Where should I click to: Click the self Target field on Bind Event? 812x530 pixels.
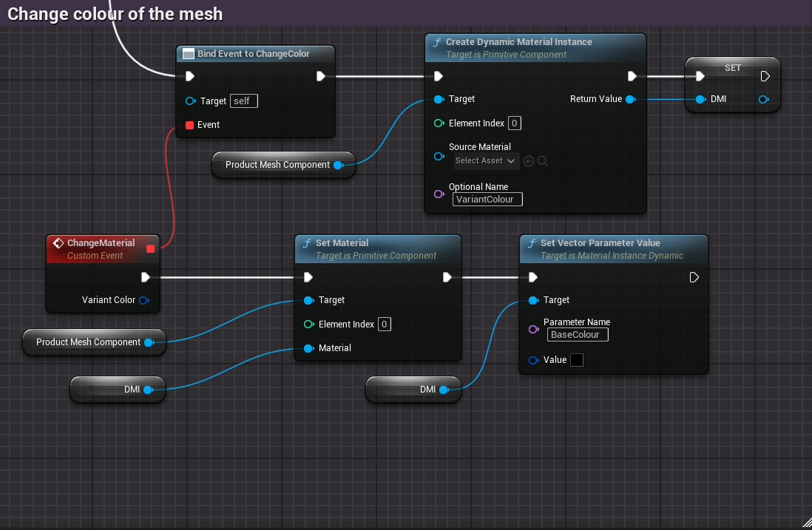point(244,101)
